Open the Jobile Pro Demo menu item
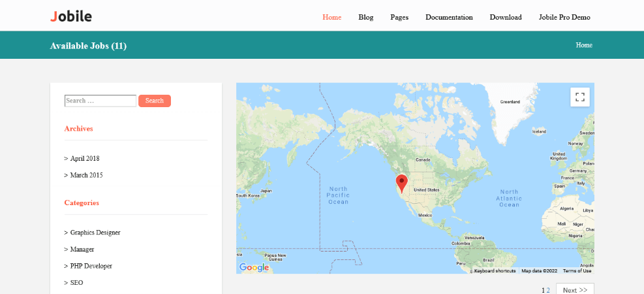 (564, 17)
